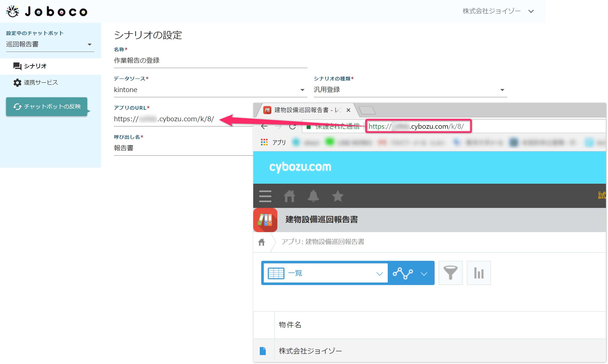608x364 pixels.
Task: Open the kintone hamburger menu
Action: tap(265, 196)
